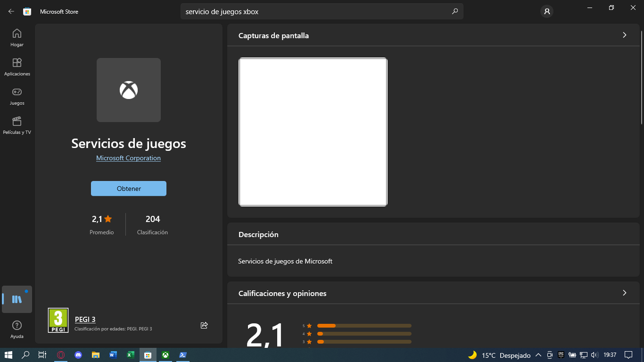
Task: Open Discord from taskbar
Action: 78,355
